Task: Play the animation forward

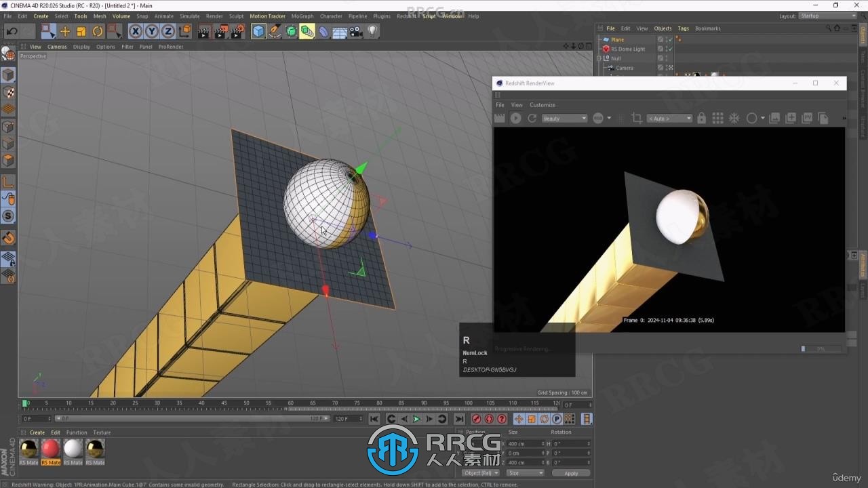Action: pos(416,419)
